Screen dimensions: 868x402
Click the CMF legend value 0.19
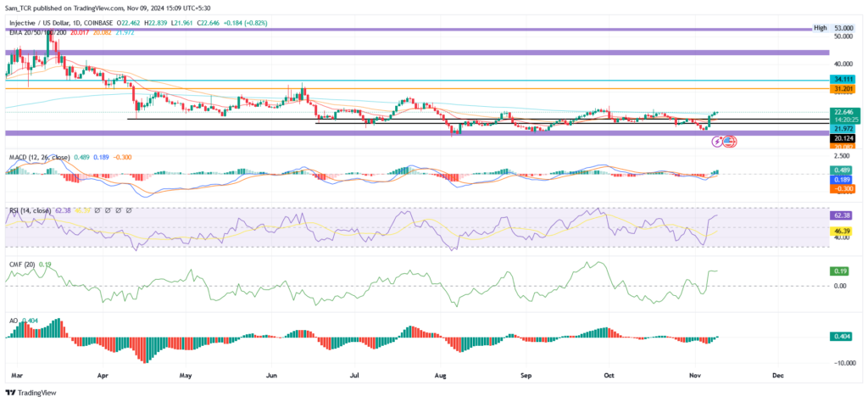point(45,265)
